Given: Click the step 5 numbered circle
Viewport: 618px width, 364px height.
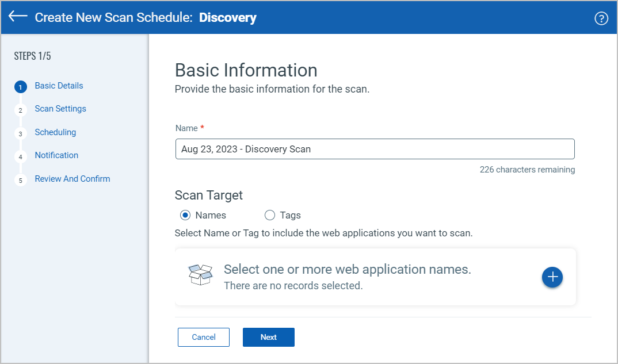Looking at the screenshot, I should pyautogui.click(x=20, y=179).
